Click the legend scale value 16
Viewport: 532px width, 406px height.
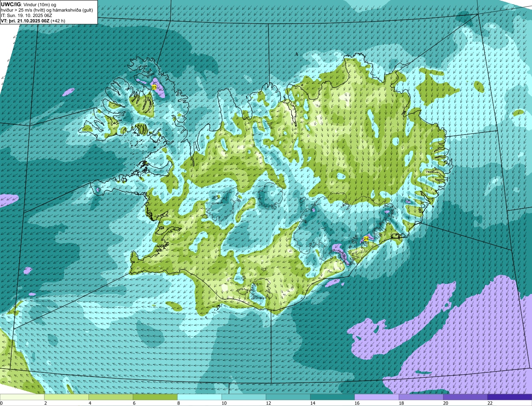pos(357,403)
